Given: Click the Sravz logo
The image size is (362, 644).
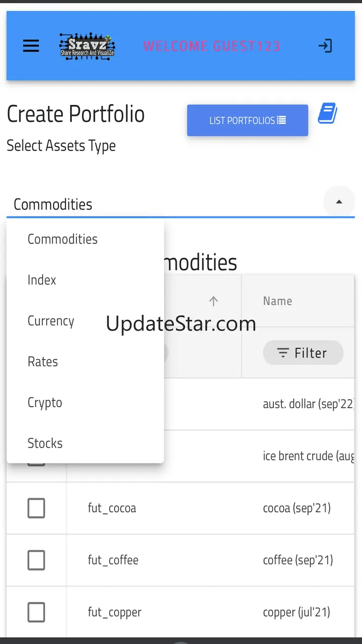Looking at the screenshot, I should pos(87,46).
